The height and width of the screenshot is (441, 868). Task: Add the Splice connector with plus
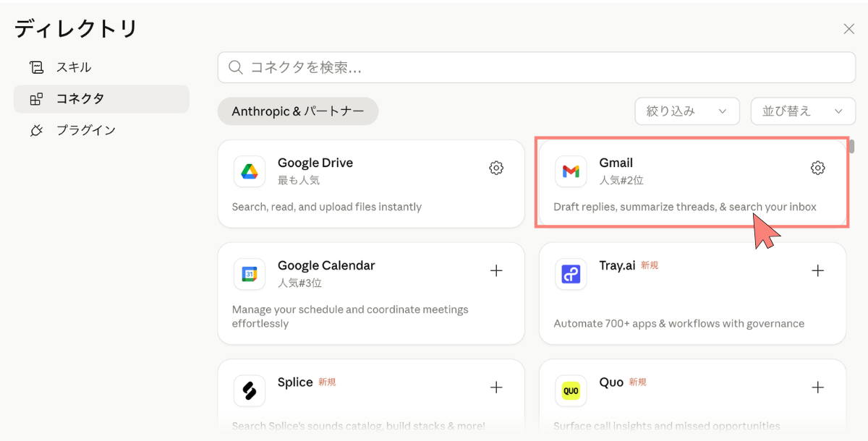tap(496, 388)
